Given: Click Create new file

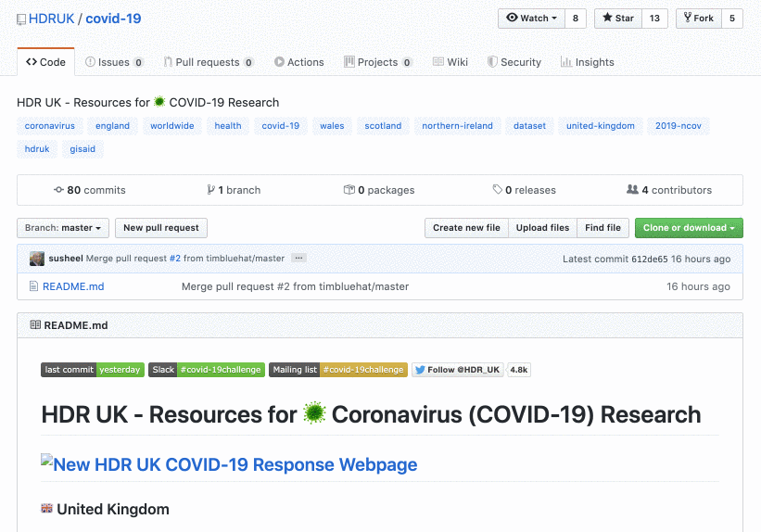Looking at the screenshot, I should tap(466, 228).
